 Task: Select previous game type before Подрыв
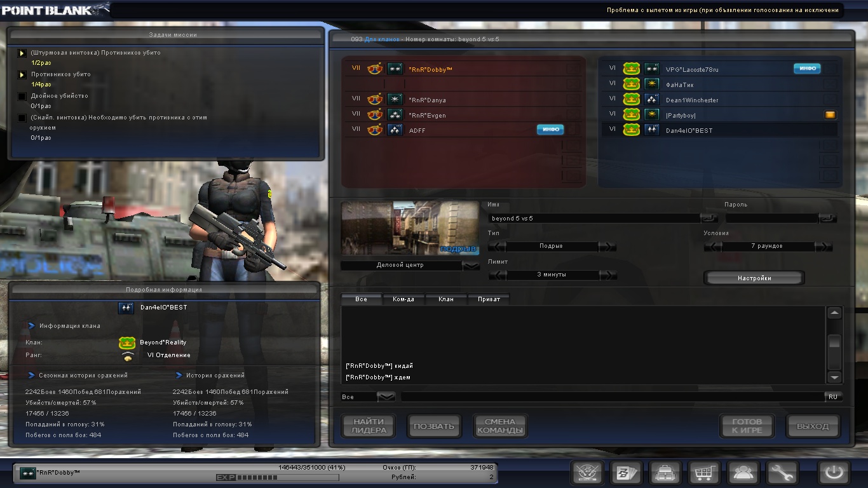497,247
